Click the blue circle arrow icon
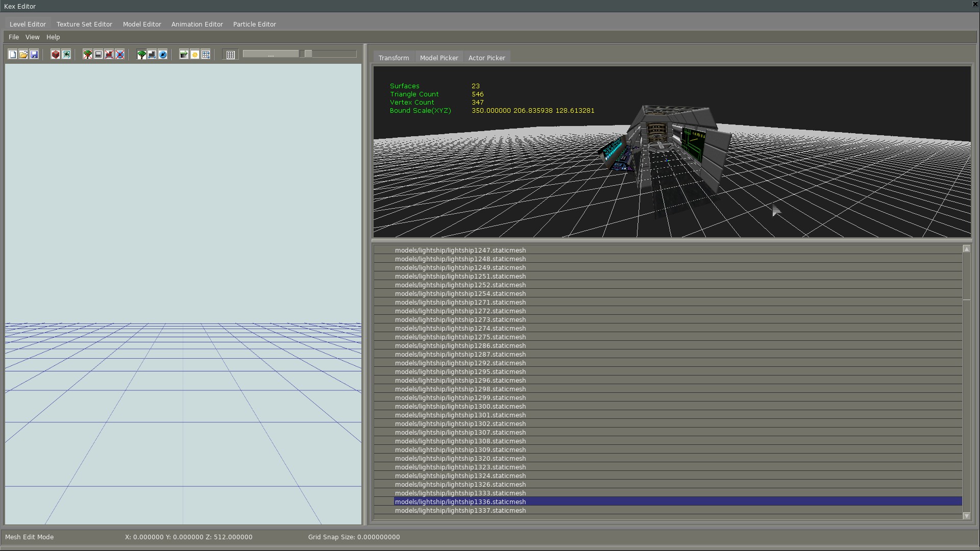Image resolution: width=980 pixels, height=551 pixels. pyautogui.click(x=163, y=55)
